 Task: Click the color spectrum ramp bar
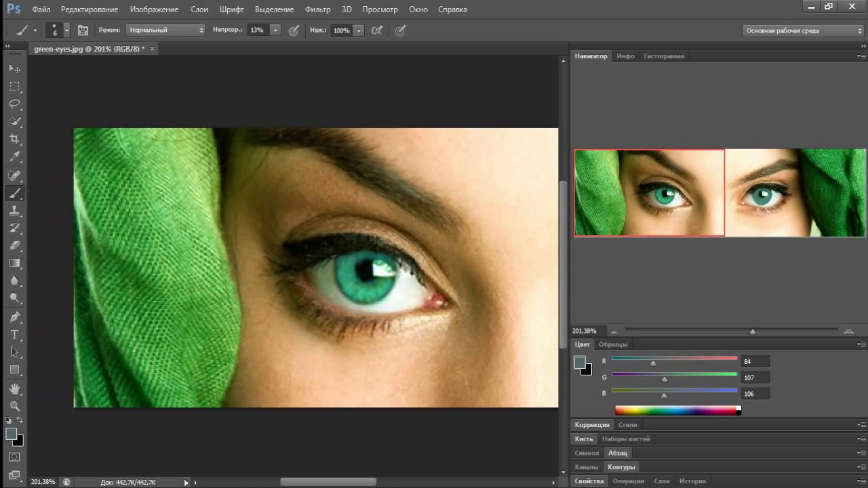tap(675, 410)
